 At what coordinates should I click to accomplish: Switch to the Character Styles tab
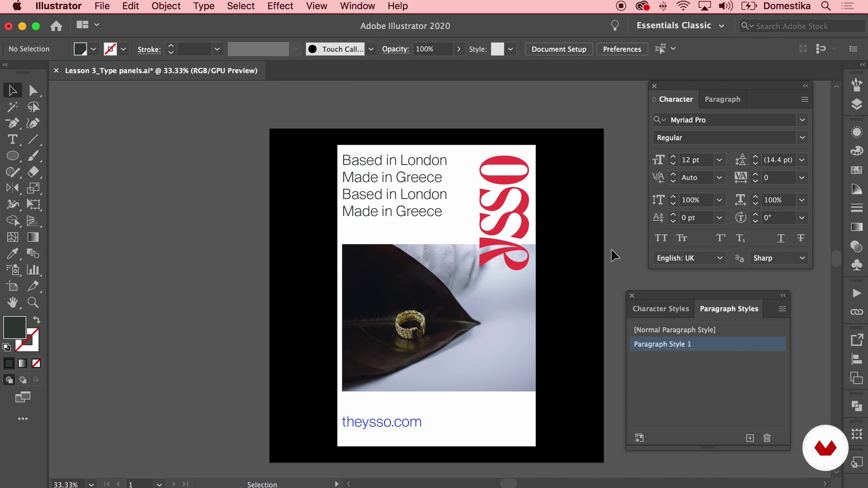[x=660, y=308]
